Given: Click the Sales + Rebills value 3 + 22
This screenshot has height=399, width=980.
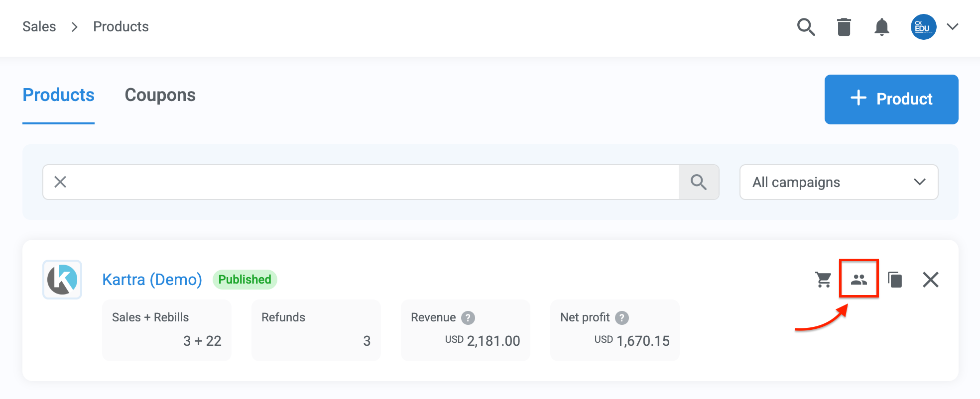Looking at the screenshot, I should click(202, 341).
